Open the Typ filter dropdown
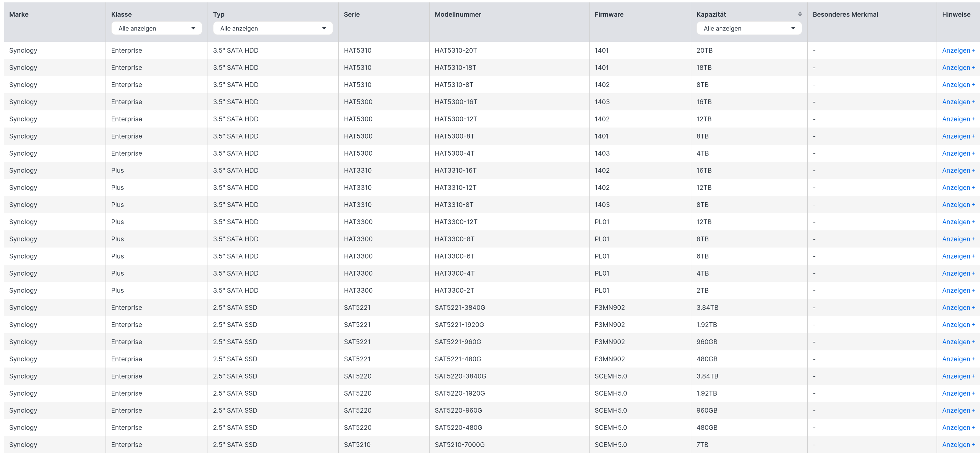The image size is (980, 457). pos(273,28)
